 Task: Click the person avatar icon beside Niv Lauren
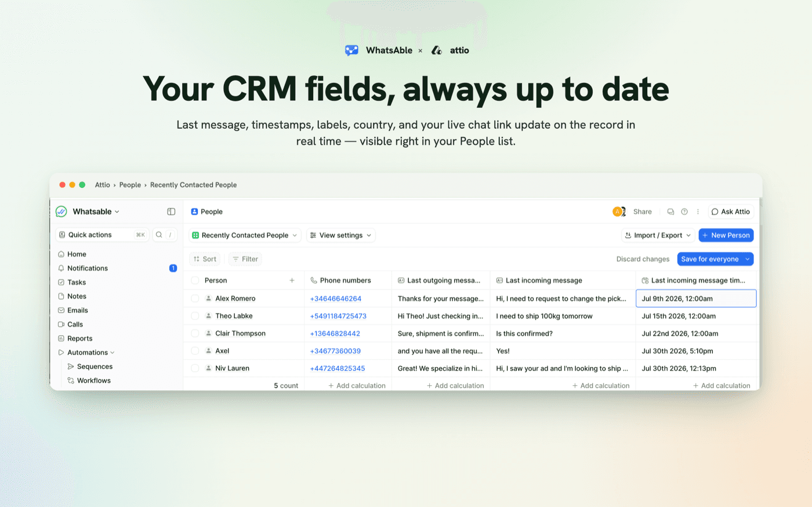(x=208, y=368)
